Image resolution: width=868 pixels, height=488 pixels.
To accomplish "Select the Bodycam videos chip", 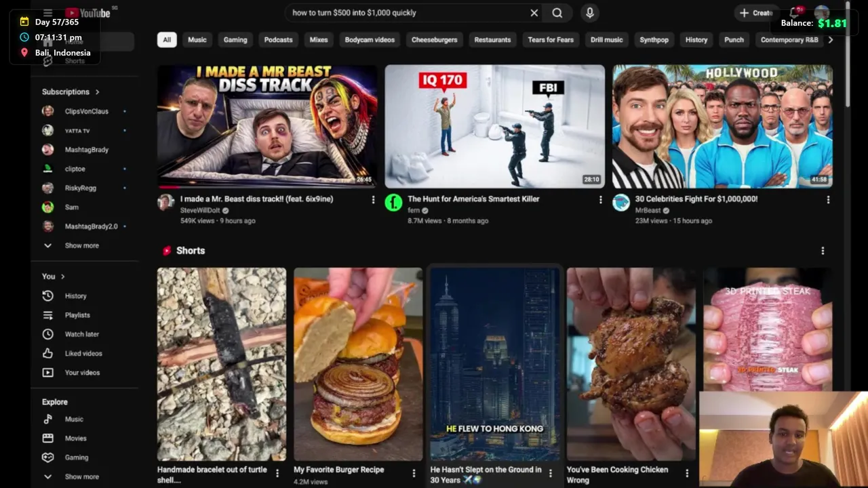I will click(x=370, y=40).
